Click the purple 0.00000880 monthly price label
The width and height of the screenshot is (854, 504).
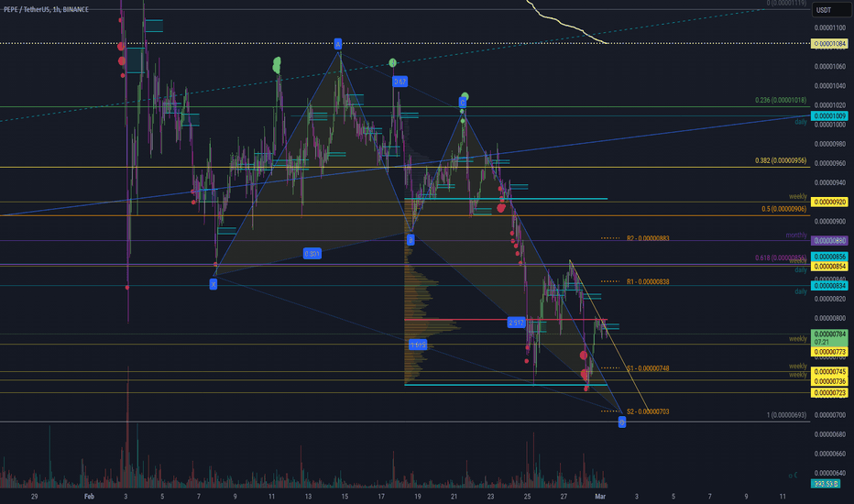[829, 241]
